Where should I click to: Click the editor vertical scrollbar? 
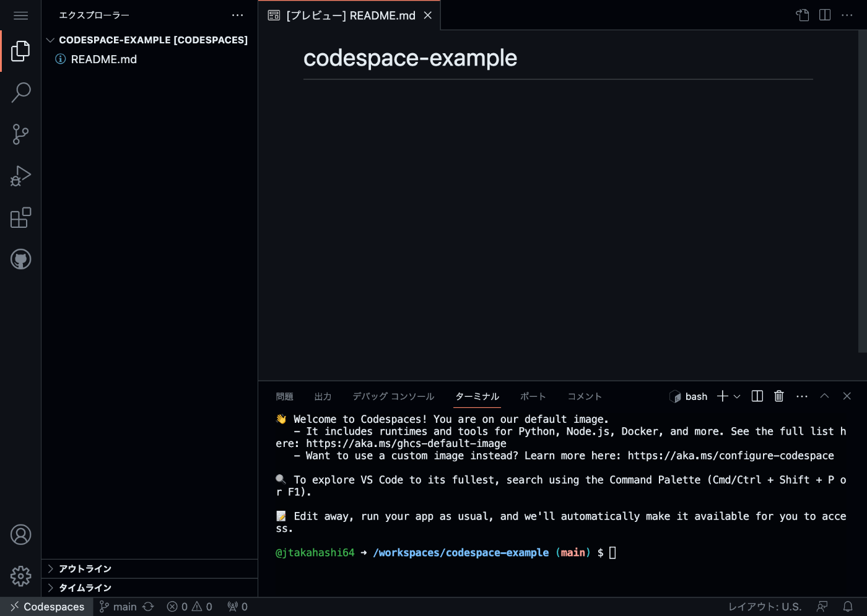point(862,192)
